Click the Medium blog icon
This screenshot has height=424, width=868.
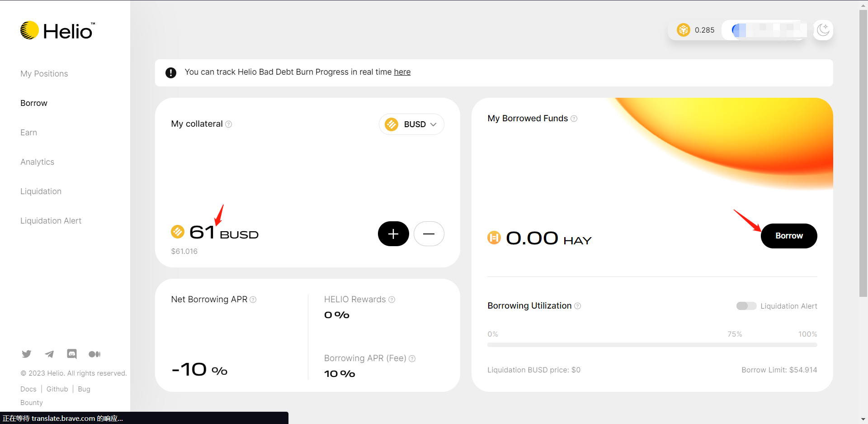tap(94, 354)
